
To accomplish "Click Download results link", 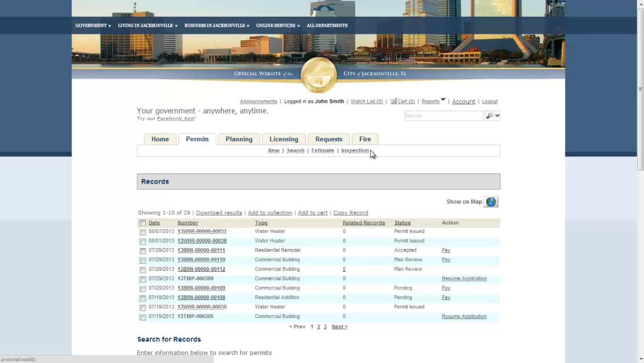I will (x=219, y=213).
